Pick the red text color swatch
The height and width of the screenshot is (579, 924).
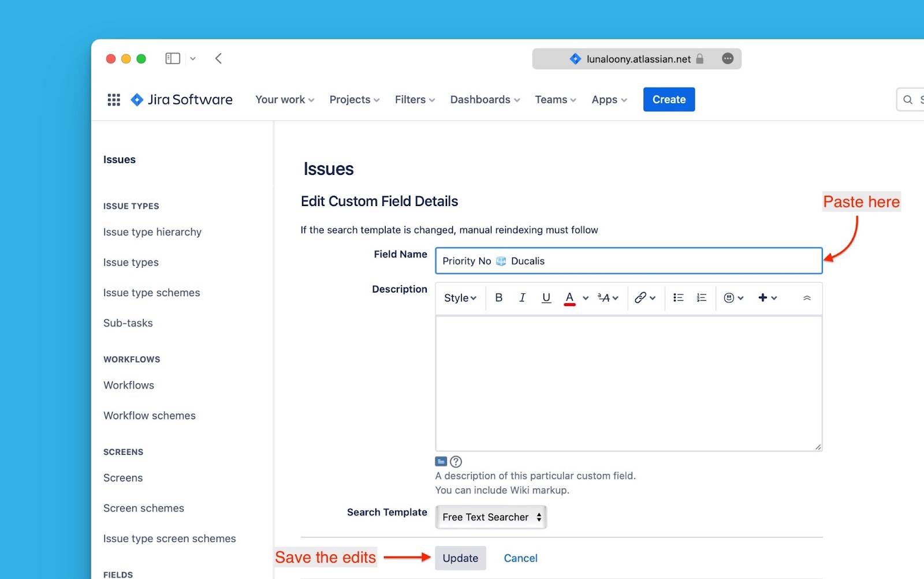[569, 298]
